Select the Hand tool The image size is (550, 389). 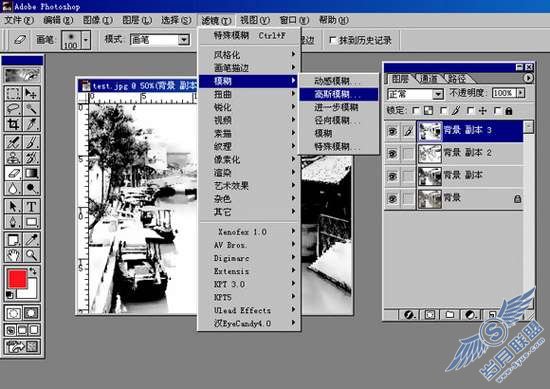point(13,255)
